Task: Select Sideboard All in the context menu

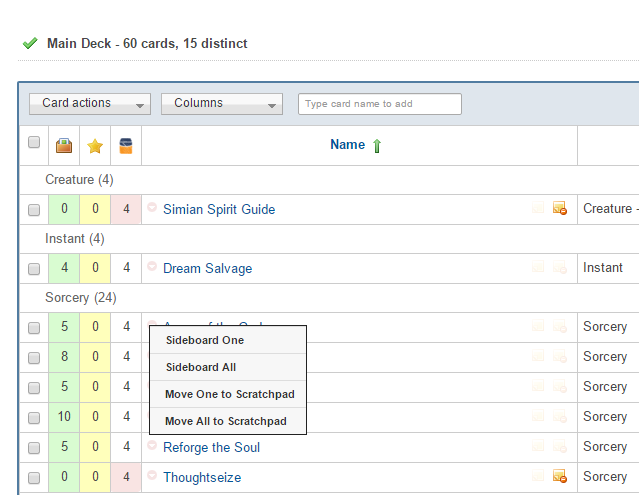Action: click(201, 367)
